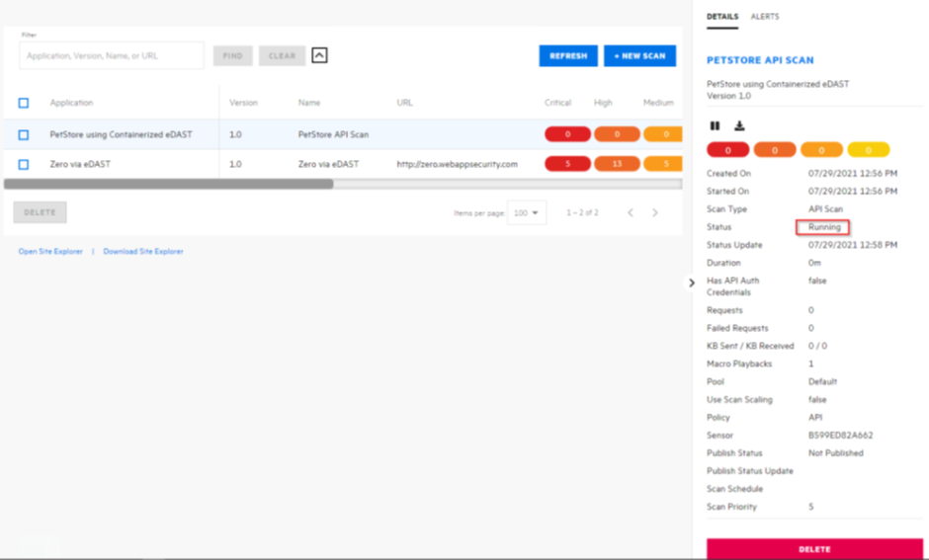Pause the running PetStore API scan
The image size is (929, 560).
[716, 126]
